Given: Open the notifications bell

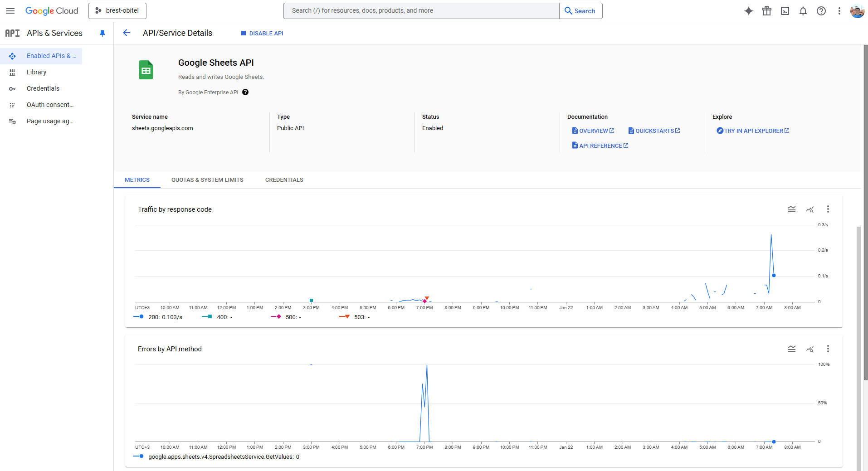Looking at the screenshot, I should 803,11.
